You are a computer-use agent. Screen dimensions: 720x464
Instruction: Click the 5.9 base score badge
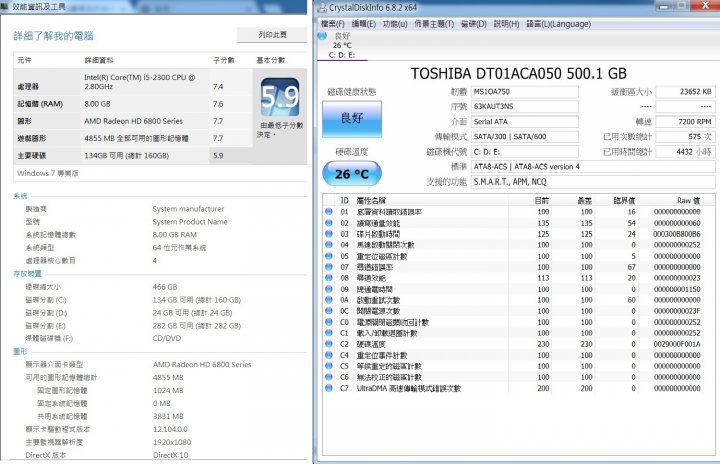280,97
